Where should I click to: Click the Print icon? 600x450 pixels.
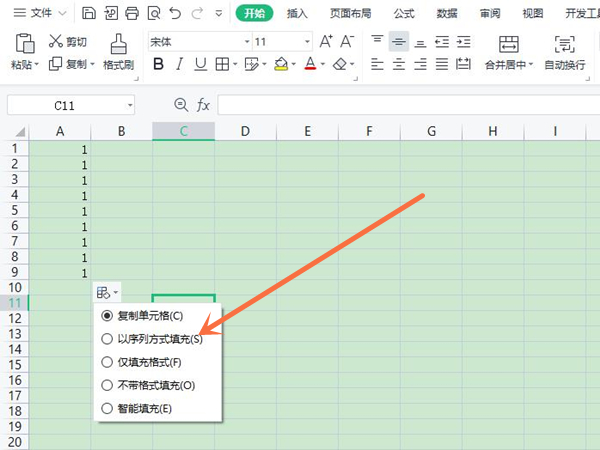click(x=131, y=13)
